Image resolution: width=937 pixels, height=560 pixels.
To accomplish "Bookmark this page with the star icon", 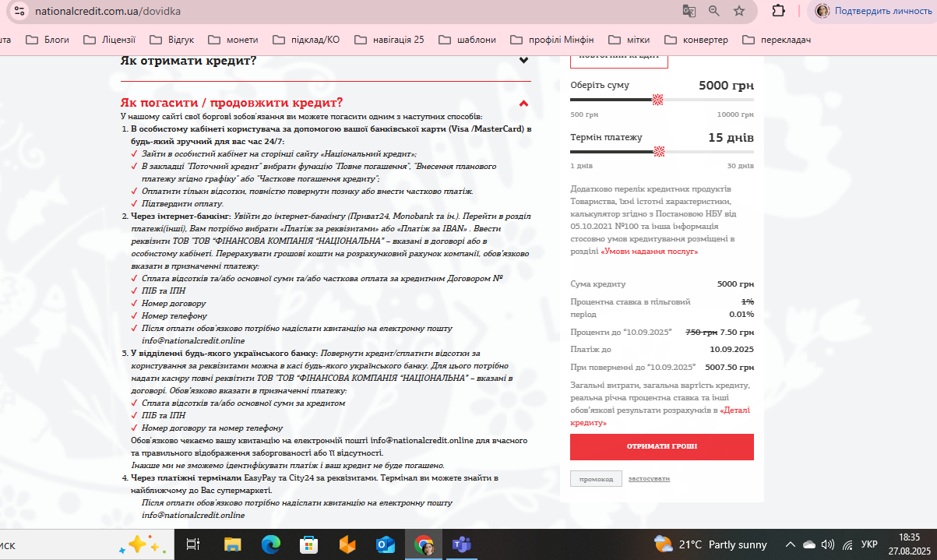I will point(739,11).
